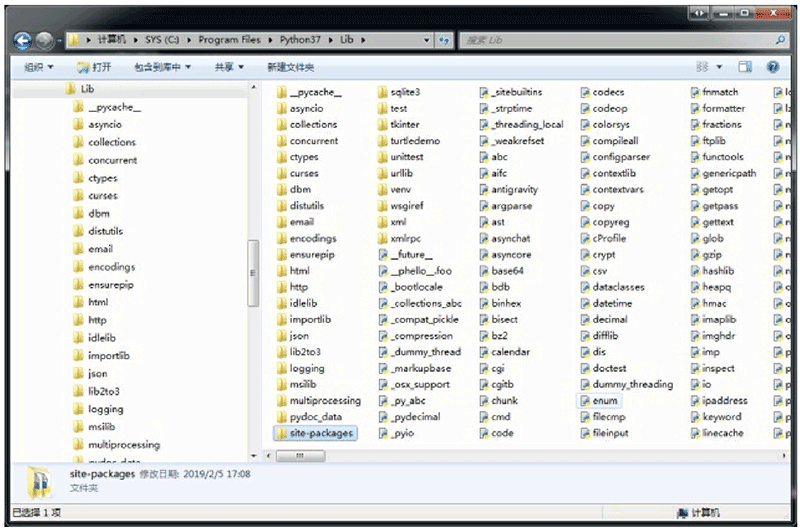This screenshot has width=800, height=528.
Task: Open the address bar history dropdown arrow
Action: (427, 40)
